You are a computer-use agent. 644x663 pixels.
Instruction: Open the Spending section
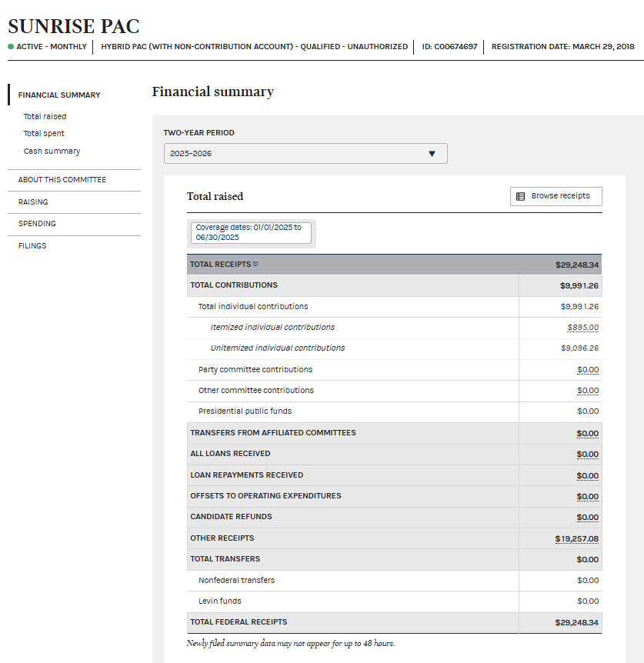point(37,223)
